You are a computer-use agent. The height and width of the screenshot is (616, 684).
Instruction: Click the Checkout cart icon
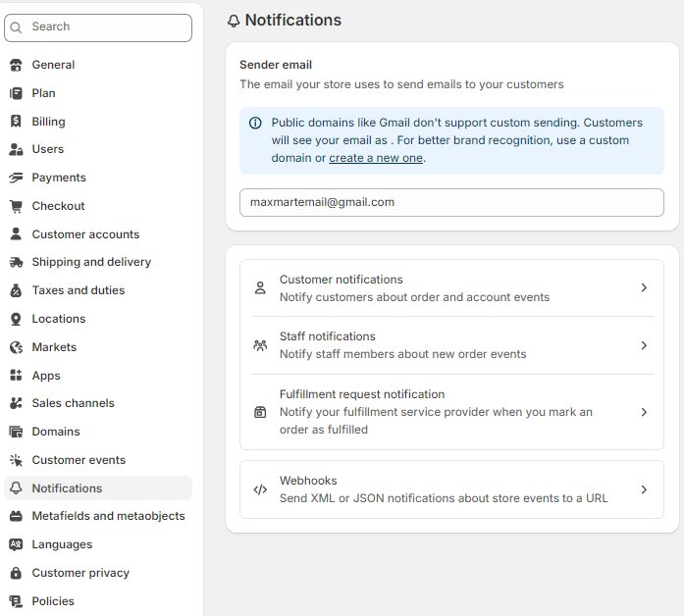(x=16, y=206)
